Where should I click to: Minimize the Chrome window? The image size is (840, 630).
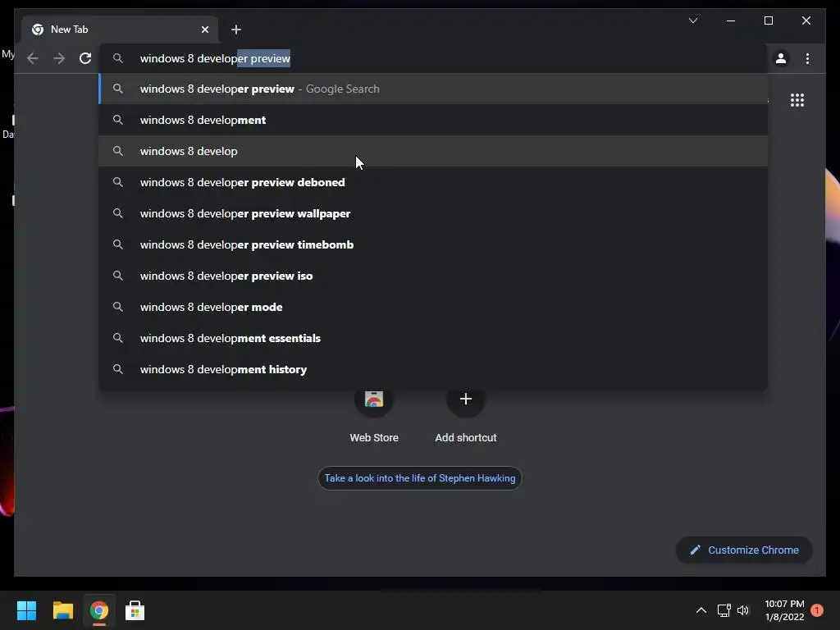tap(731, 21)
